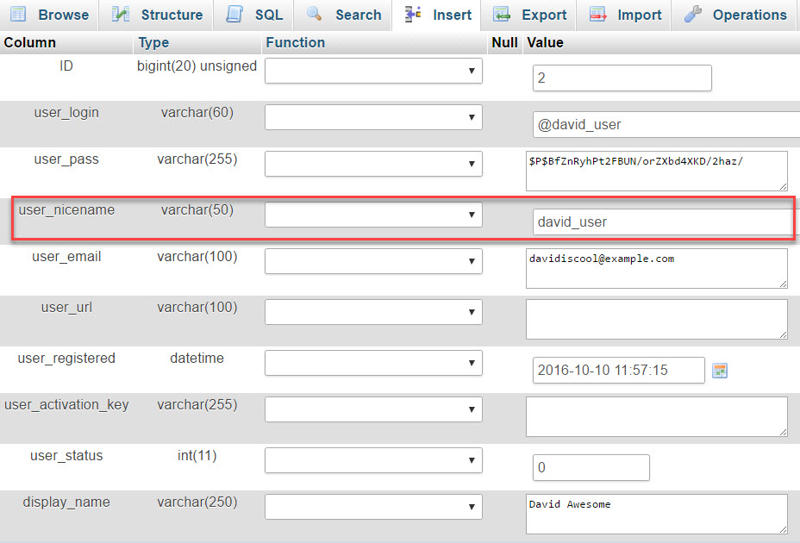This screenshot has height=543, width=800.
Task: Expand Function dropdown for user_pass
Action: tap(373, 164)
